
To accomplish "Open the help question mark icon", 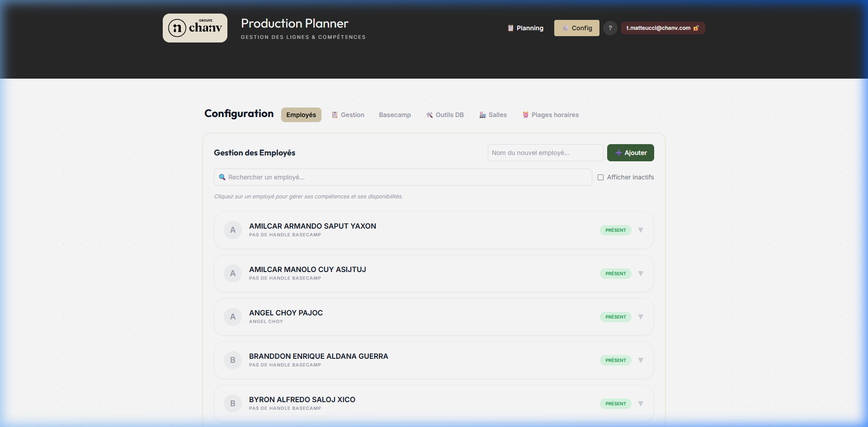I will 610,28.
